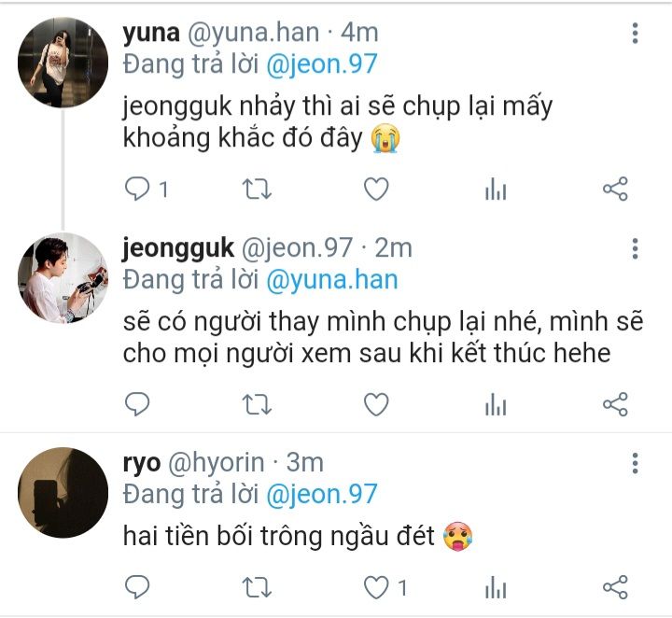The width and height of the screenshot is (672, 618).
Task: Share ryo's tweet
Action: point(615,587)
